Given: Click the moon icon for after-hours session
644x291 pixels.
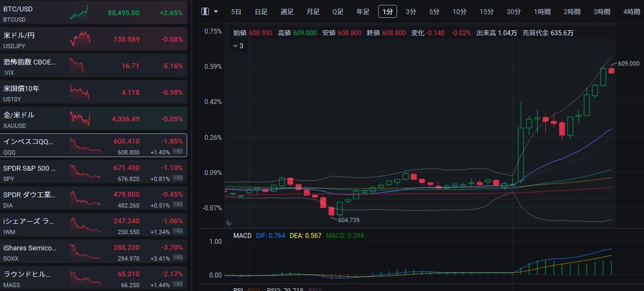Looking at the screenshot, I should (229, 222).
